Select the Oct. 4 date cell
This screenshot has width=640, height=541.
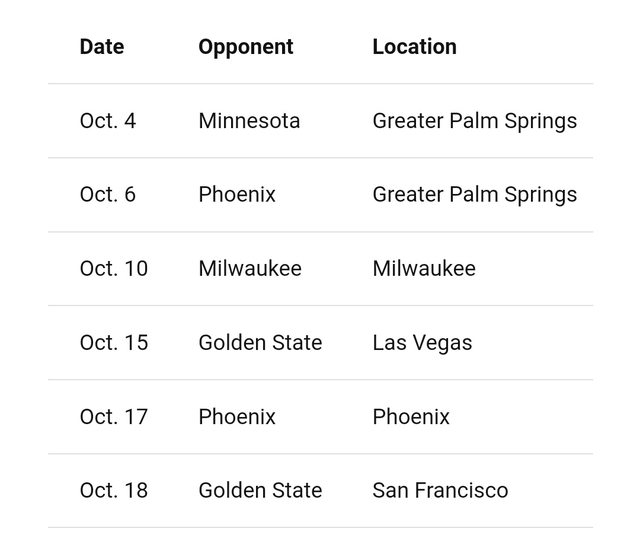pos(107,121)
